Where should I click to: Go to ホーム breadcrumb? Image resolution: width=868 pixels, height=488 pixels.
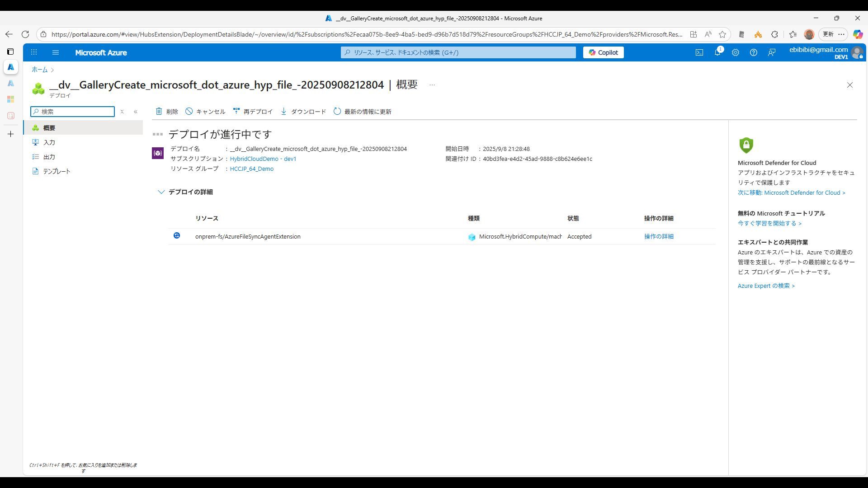point(39,70)
